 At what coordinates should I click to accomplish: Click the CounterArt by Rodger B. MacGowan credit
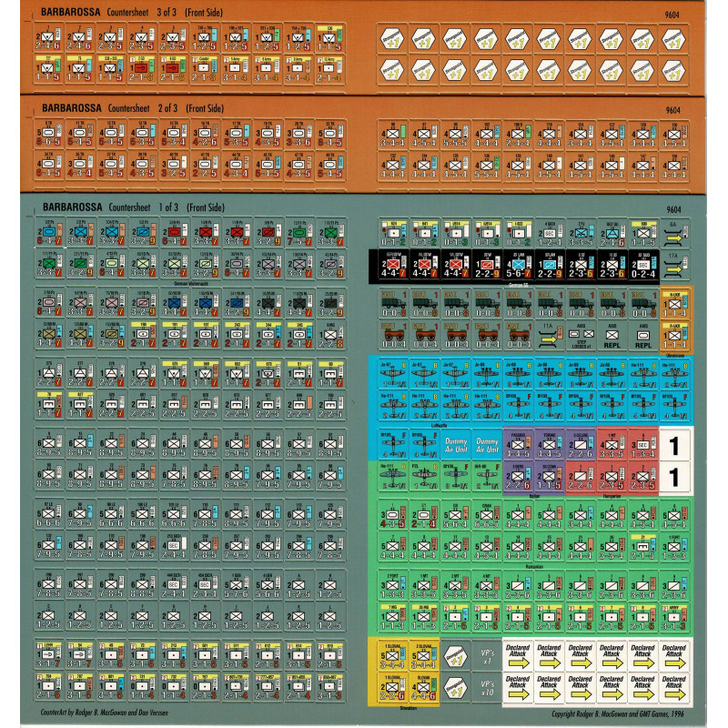[105, 713]
